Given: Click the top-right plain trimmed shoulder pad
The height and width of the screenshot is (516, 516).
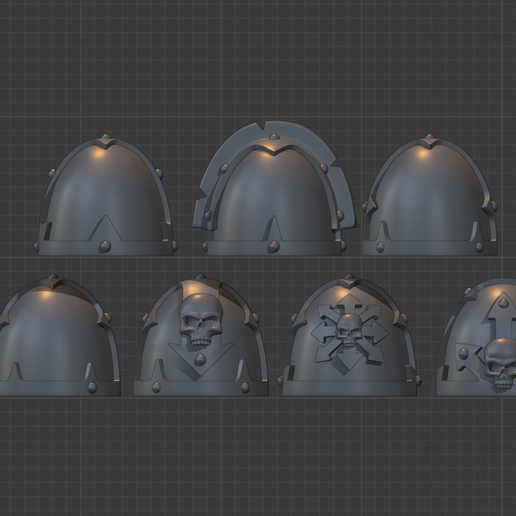Looking at the screenshot, I should click(x=430, y=195).
